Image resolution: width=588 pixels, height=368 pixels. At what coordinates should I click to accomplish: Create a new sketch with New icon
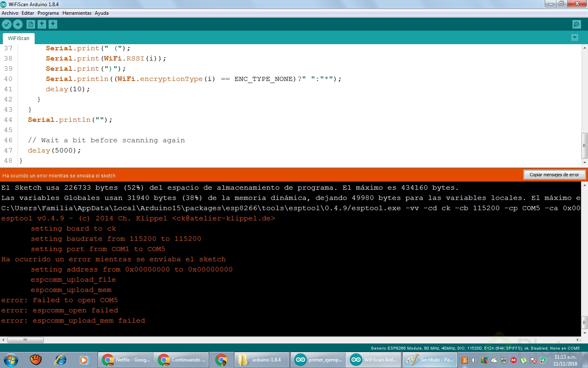31,25
